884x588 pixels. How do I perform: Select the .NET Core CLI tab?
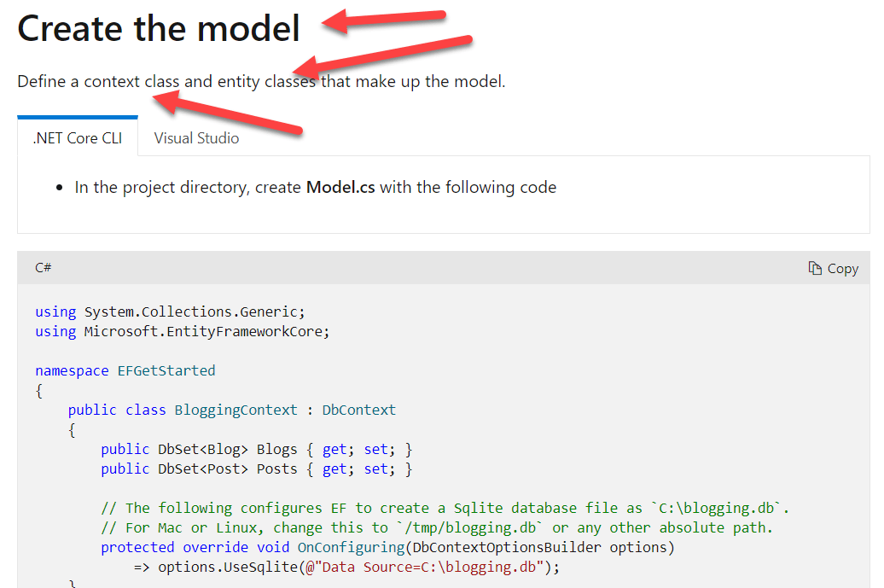(x=78, y=138)
